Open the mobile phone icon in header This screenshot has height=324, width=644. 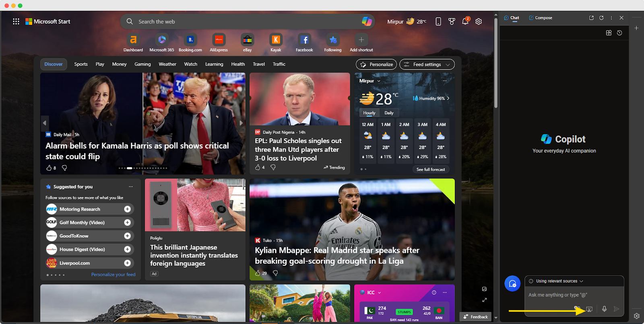click(438, 22)
